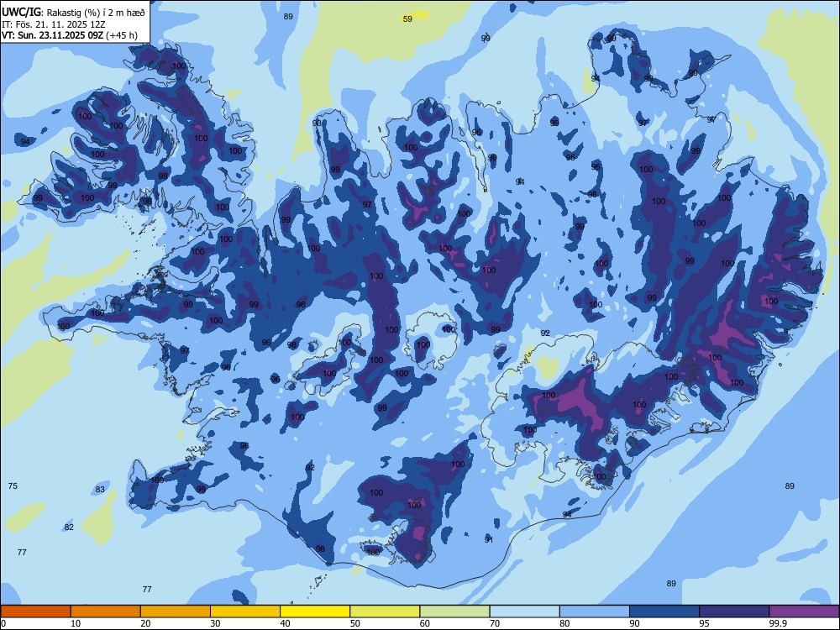The height and width of the screenshot is (630, 840).
Task: Click the pale green 60–70 legend swatch
Action: [454, 612]
